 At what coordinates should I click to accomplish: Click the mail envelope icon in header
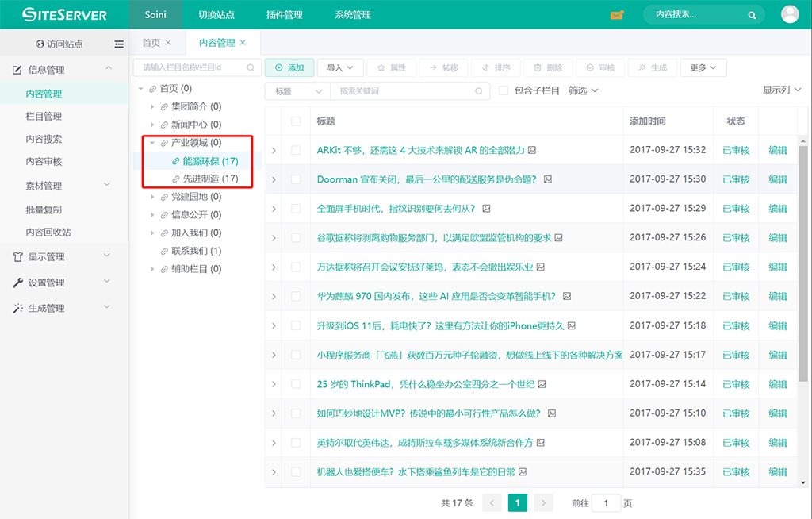[x=617, y=15]
